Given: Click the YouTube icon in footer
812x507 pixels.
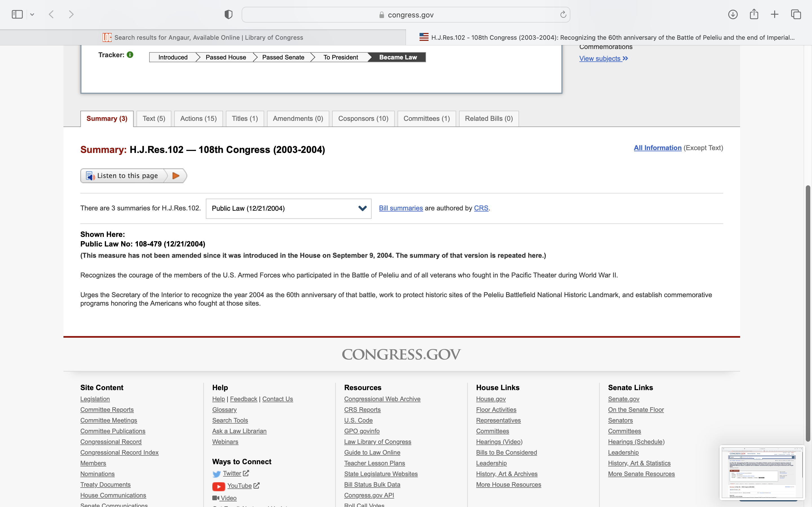Looking at the screenshot, I should click(219, 486).
